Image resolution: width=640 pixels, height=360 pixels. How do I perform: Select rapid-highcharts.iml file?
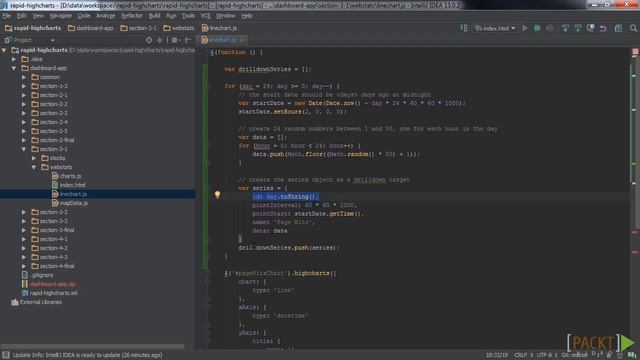click(49, 293)
